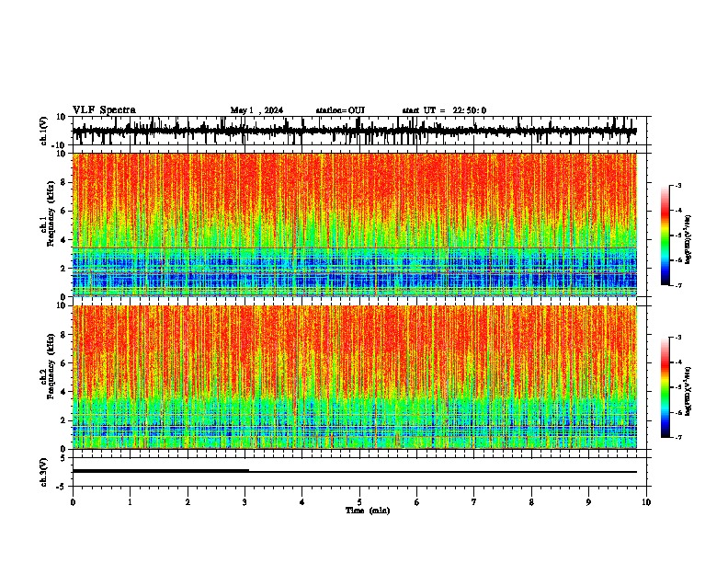Click inside the ch.2 spectrogram panel
The height and width of the screenshot is (563, 728).
pos(355,377)
